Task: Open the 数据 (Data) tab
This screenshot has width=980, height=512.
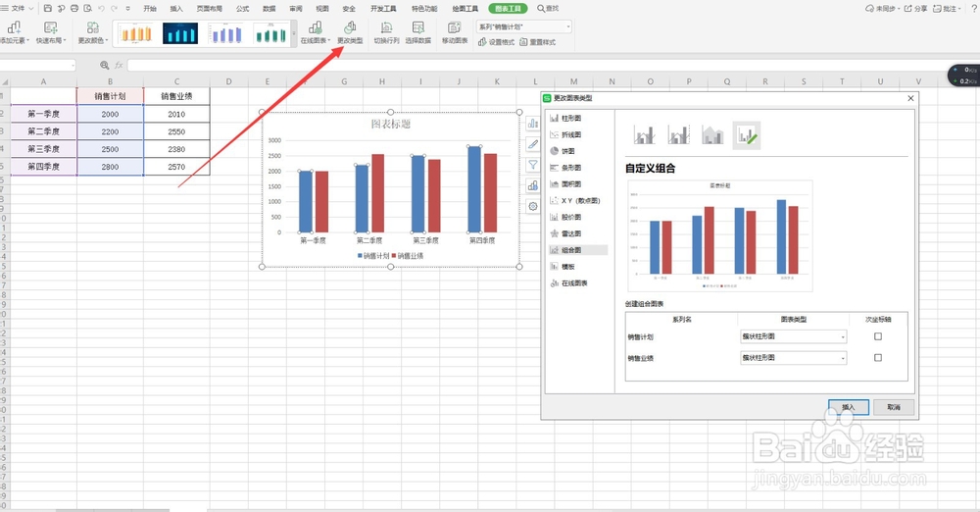Action: [269, 9]
